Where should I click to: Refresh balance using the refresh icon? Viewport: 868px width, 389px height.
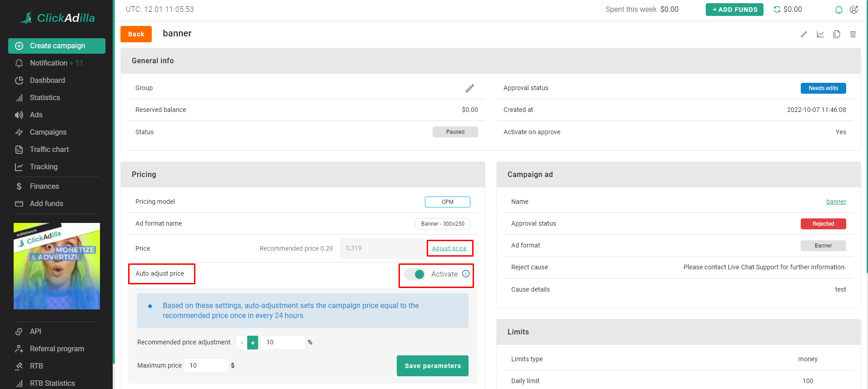pyautogui.click(x=777, y=10)
